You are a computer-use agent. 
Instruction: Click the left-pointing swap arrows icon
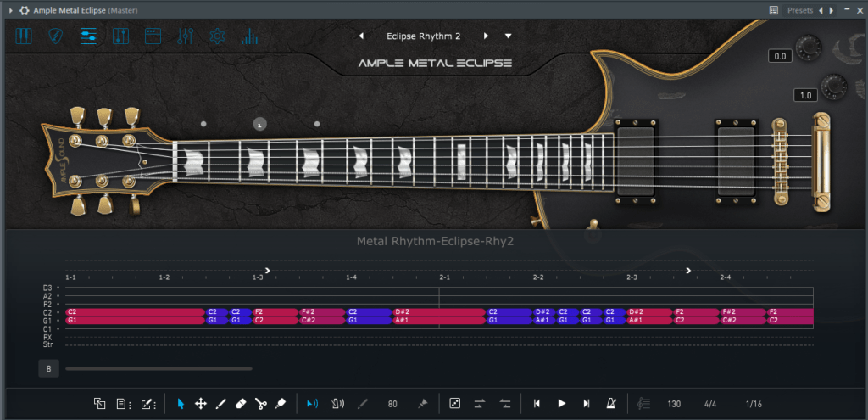click(504, 404)
